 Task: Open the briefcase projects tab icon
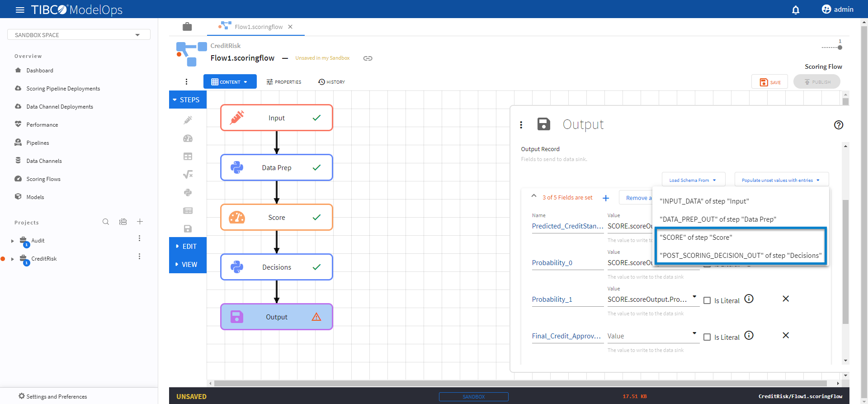point(187,27)
